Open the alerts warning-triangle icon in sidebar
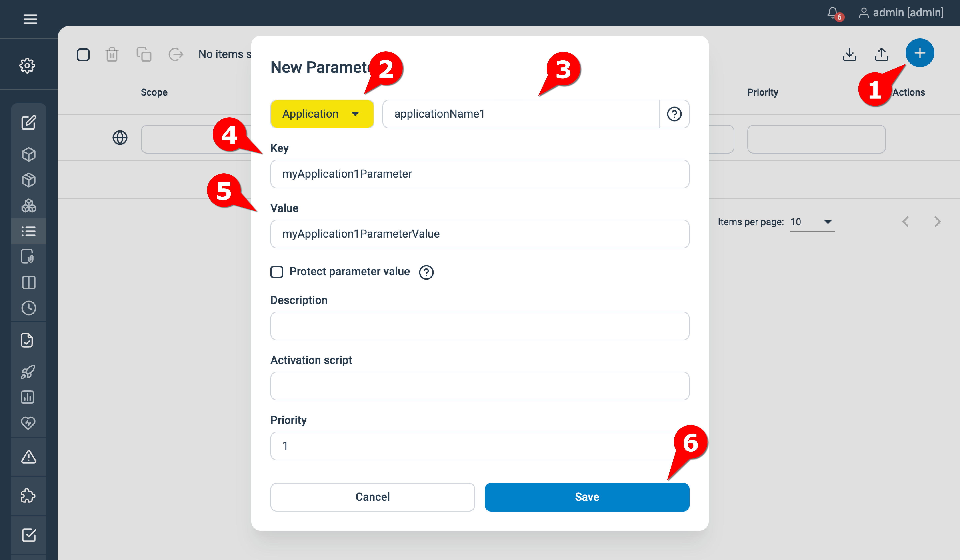This screenshot has height=560, width=960. click(29, 457)
